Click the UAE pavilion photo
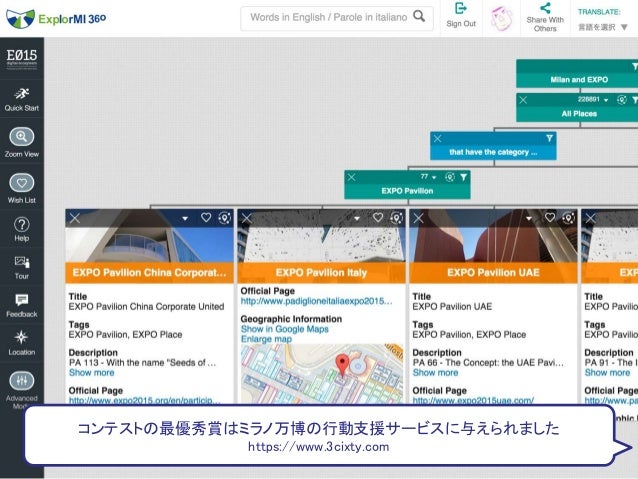Screen dimensions: 638x479 coord(493,244)
